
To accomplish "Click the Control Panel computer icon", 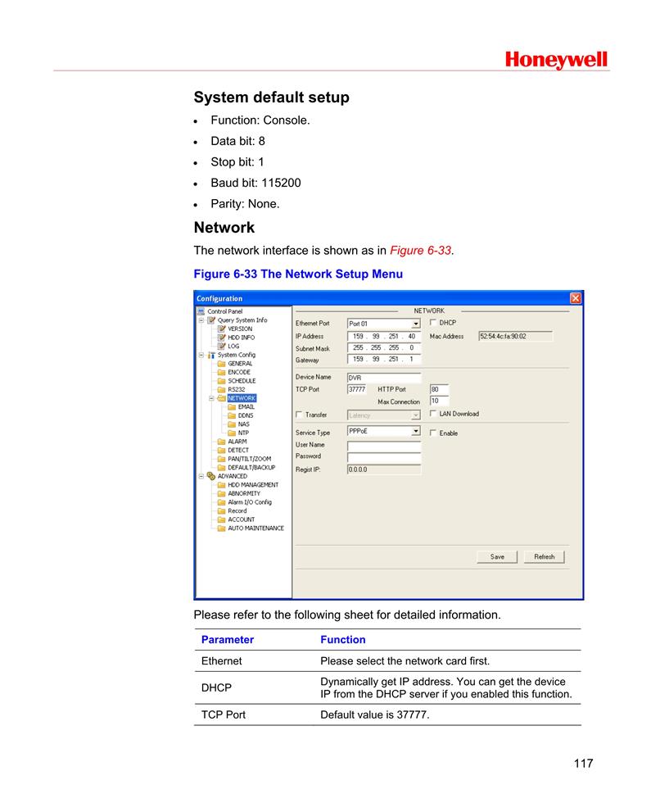I will point(201,311).
